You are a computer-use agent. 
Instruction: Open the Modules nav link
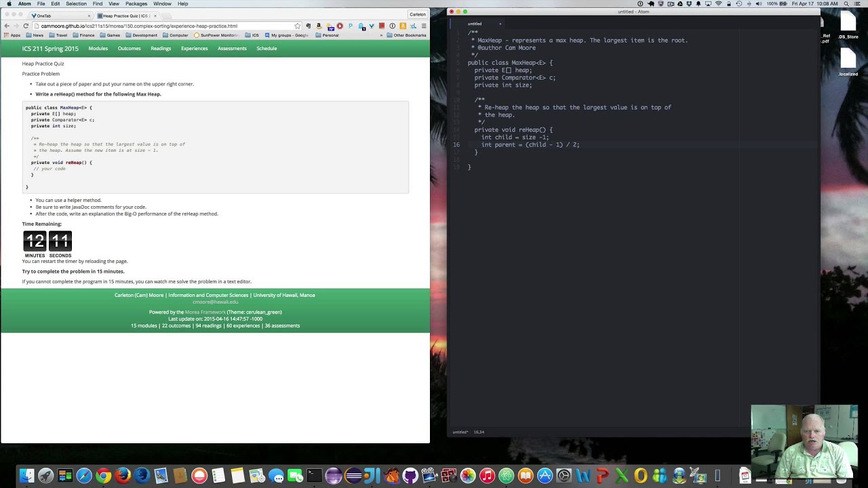point(98,49)
